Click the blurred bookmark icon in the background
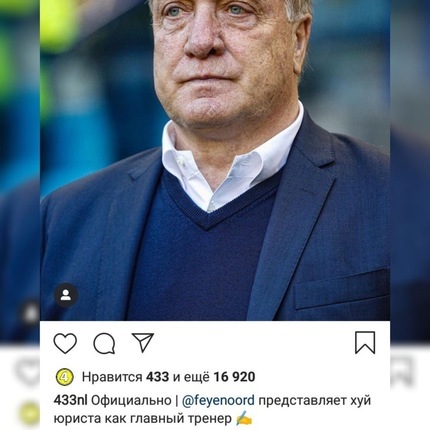430x430 pixels. (x=403, y=371)
